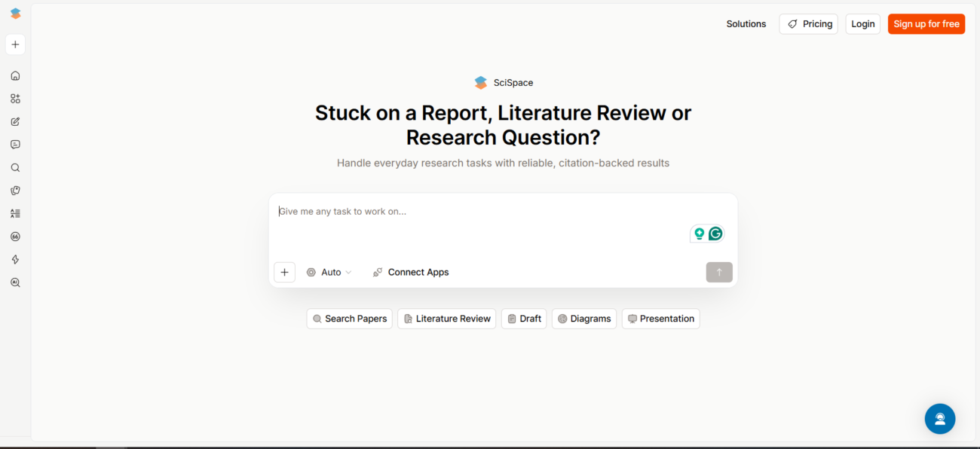The image size is (980, 449).
Task: Select the Search Papers suggestion
Action: [x=349, y=319]
